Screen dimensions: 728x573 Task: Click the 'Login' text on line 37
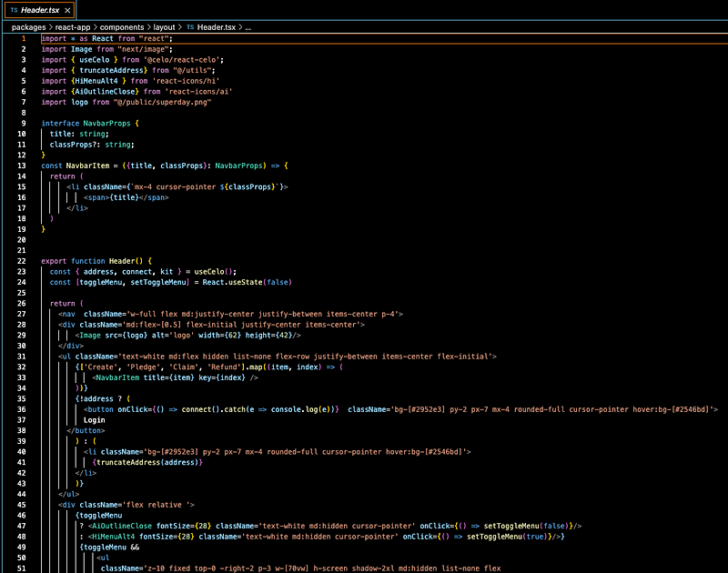[x=95, y=420]
